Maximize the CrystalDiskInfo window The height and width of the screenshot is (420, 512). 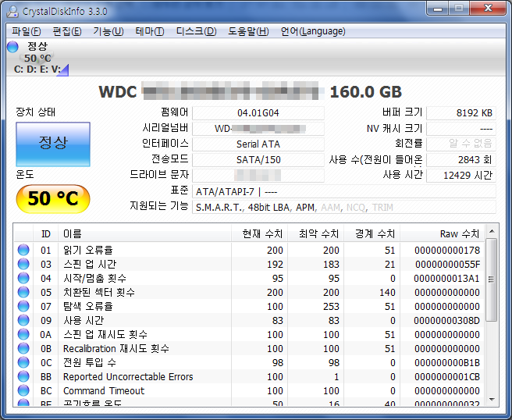(x=459, y=9)
